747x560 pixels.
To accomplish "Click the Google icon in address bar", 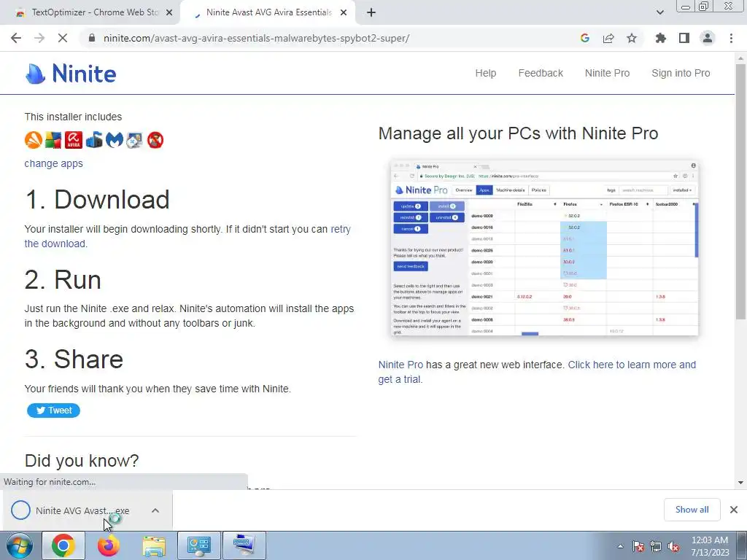I will click(x=585, y=38).
